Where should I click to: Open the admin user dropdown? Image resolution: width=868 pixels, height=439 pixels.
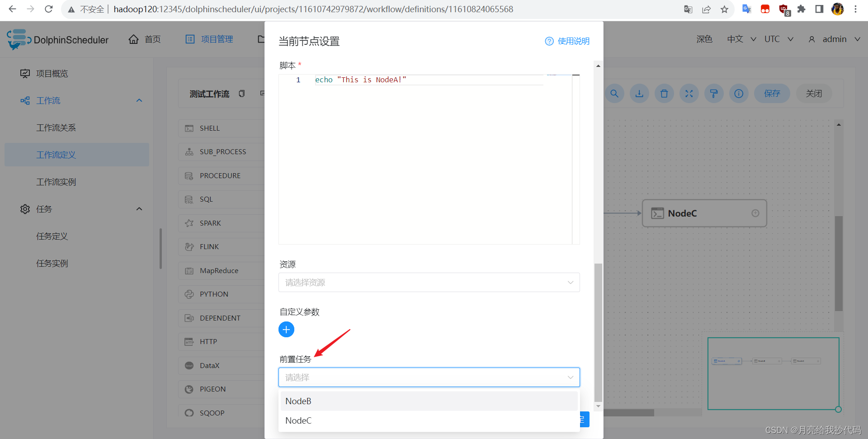point(834,39)
